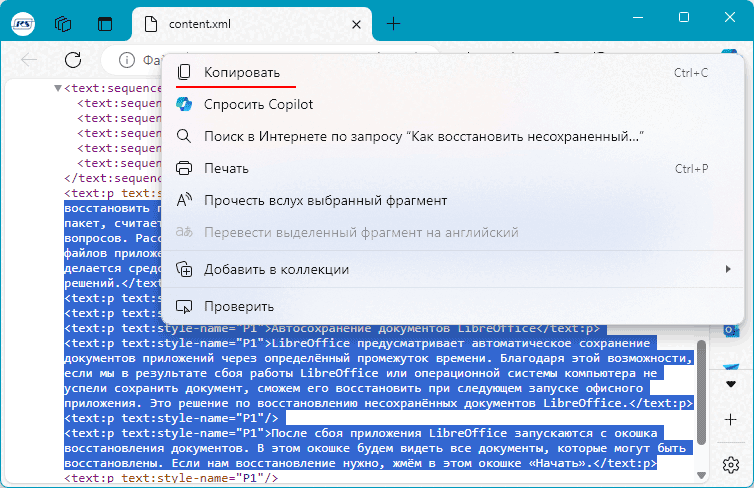Open the workspaces icon in title bar
This screenshot has width=754, height=488.
(63, 24)
